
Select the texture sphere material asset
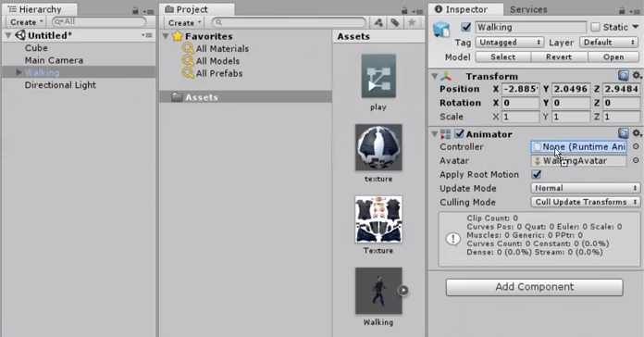pos(378,147)
